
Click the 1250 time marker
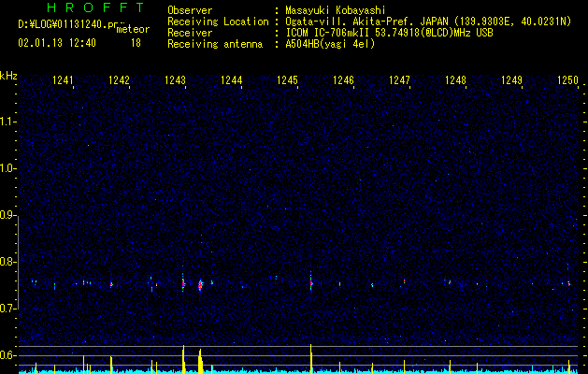[x=567, y=79]
